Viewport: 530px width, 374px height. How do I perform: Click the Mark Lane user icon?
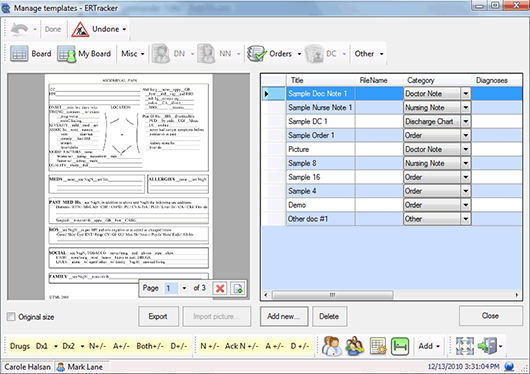pyautogui.click(x=61, y=367)
